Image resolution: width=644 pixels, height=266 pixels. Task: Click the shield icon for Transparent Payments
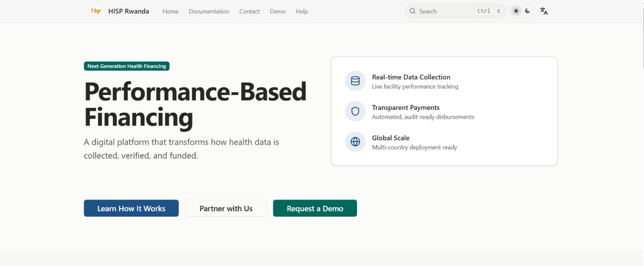tap(355, 112)
